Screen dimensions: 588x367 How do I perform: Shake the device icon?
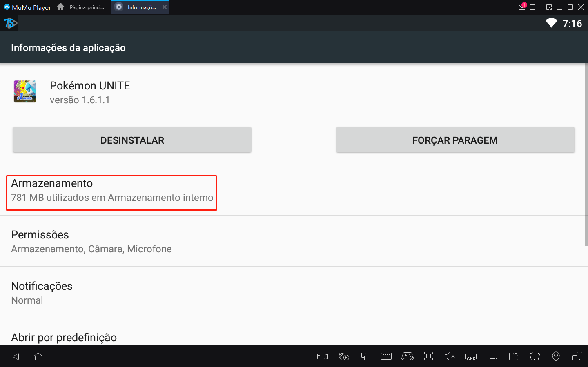535,356
